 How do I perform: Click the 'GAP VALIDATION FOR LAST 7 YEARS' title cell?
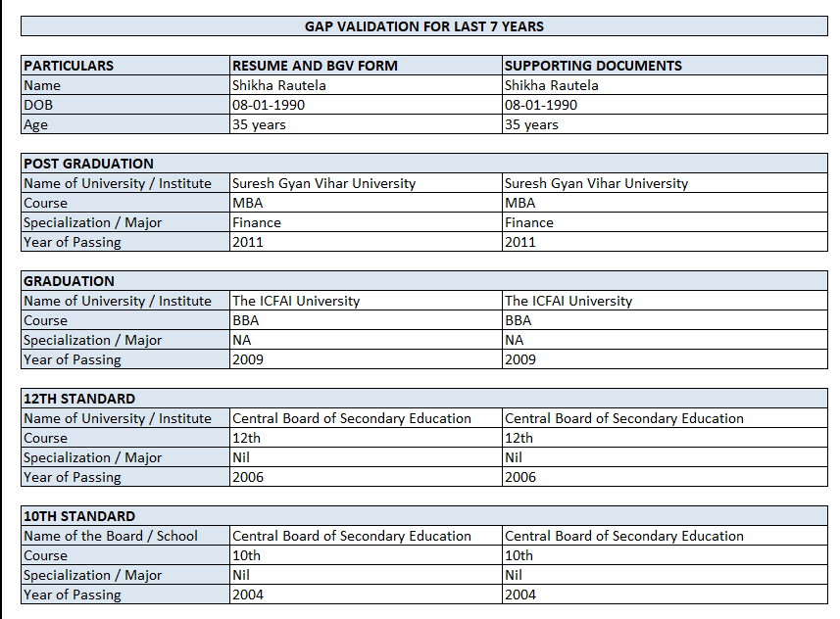(424, 26)
